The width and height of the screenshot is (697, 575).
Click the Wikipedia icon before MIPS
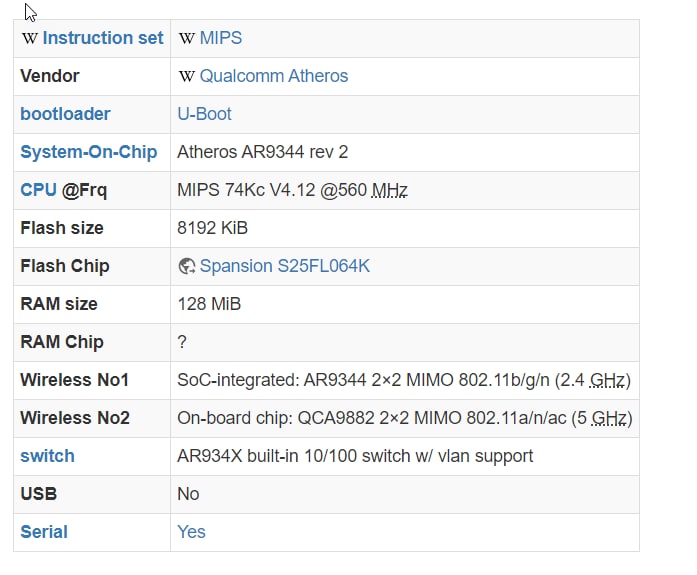click(x=187, y=38)
